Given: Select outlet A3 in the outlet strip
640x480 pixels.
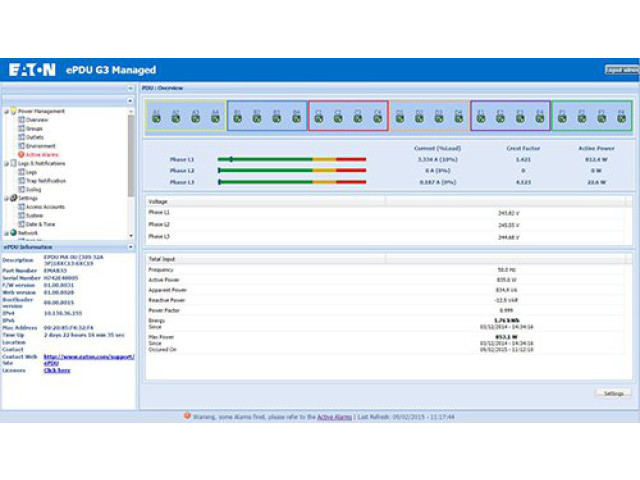Looking at the screenshot, I should pyautogui.click(x=196, y=118).
